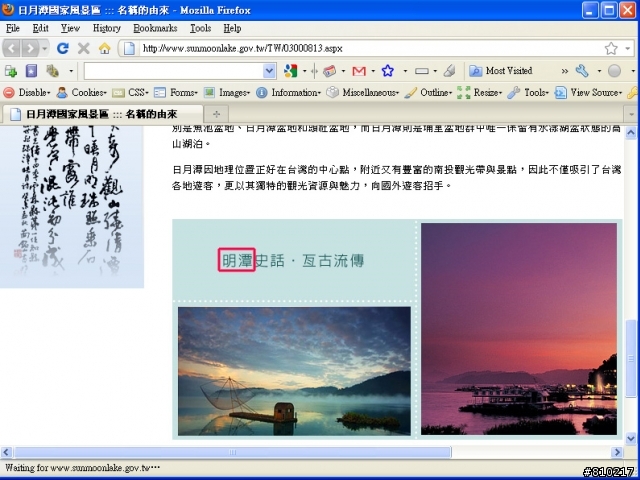
Task: Click the purple star bookmark-book icon
Action: (x=31, y=71)
